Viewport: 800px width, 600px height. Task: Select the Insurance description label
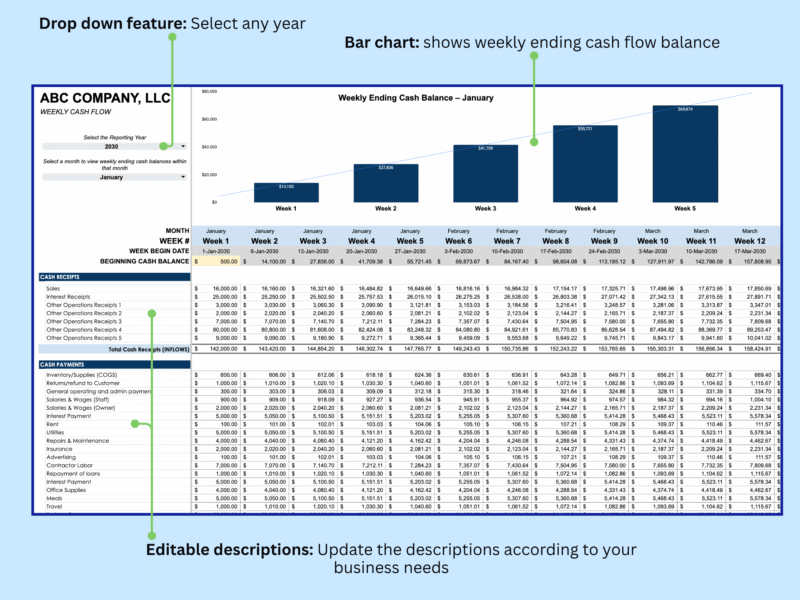tap(59, 449)
